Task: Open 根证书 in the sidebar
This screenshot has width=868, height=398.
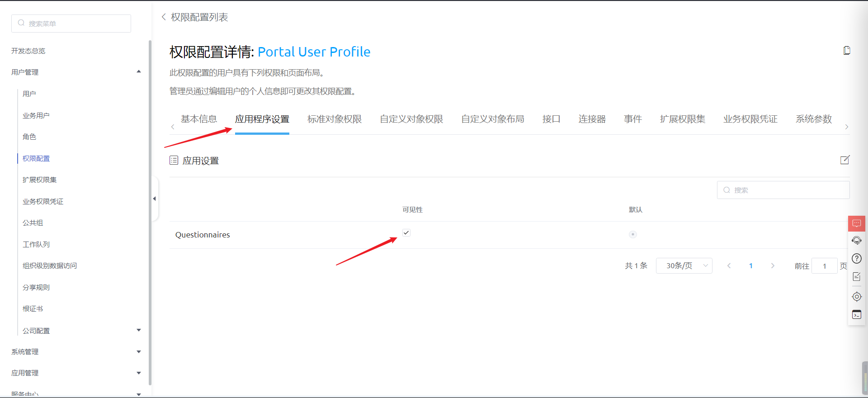Action: pyautogui.click(x=33, y=308)
